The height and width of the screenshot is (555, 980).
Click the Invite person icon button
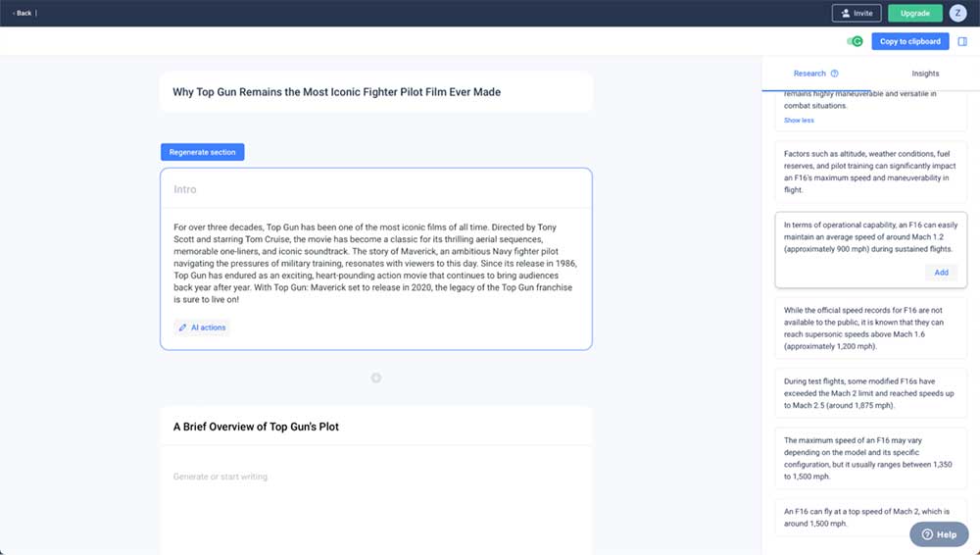tap(857, 13)
